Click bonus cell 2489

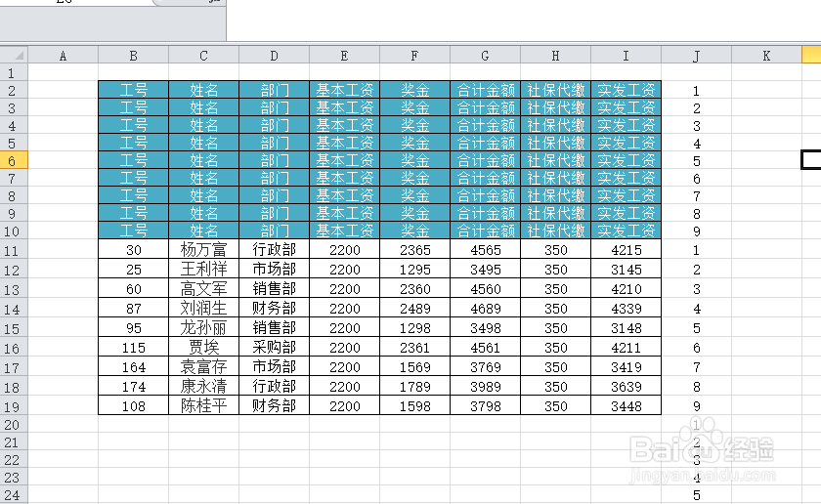[x=414, y=309]
